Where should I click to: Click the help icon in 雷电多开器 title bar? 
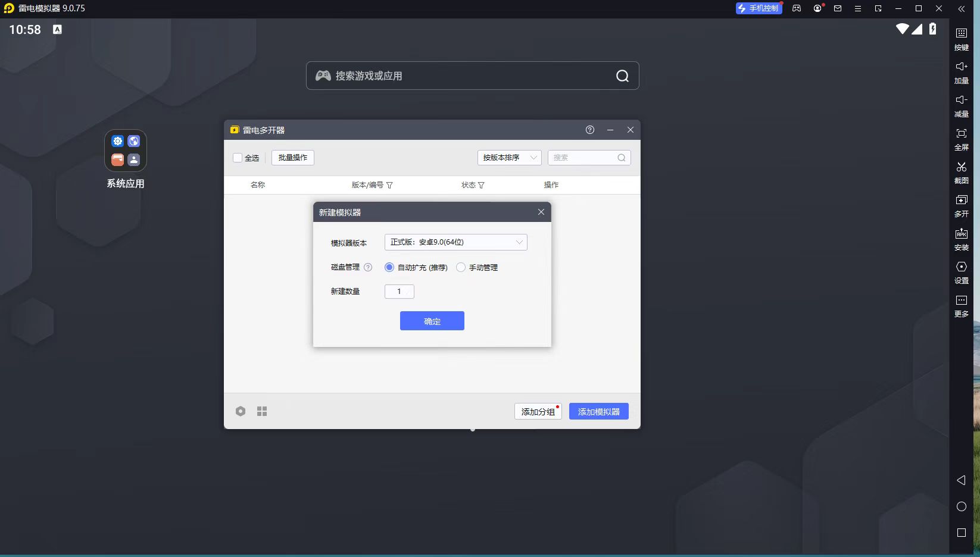click(589, 130)
